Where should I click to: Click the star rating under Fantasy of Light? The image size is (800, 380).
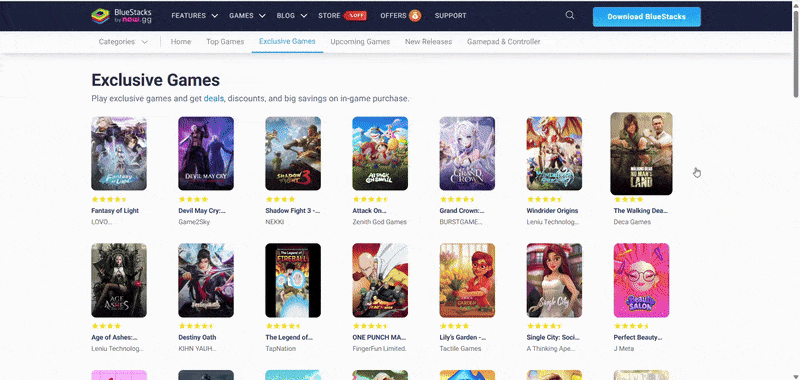pyautogui.click(x=109, y=199)
